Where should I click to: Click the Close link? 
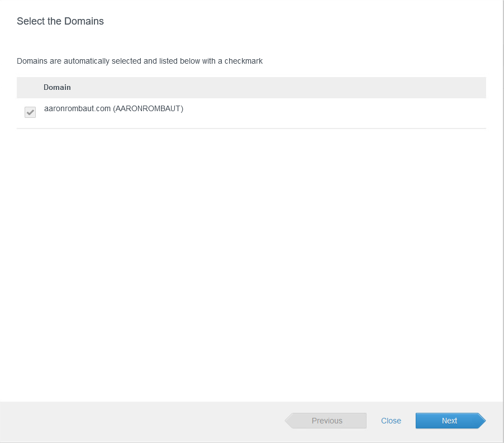[x=391, y=421]
